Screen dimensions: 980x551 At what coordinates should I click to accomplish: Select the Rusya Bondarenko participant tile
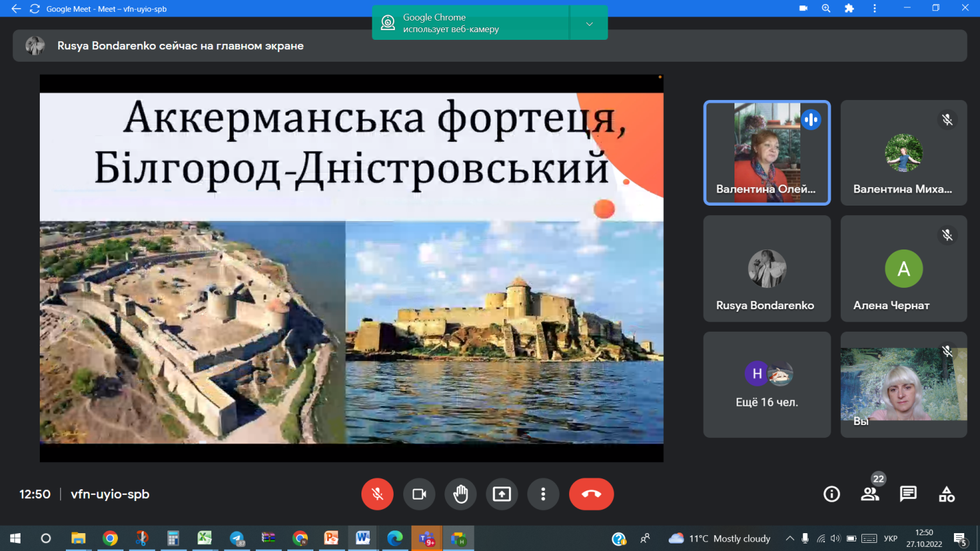(766, 269)
